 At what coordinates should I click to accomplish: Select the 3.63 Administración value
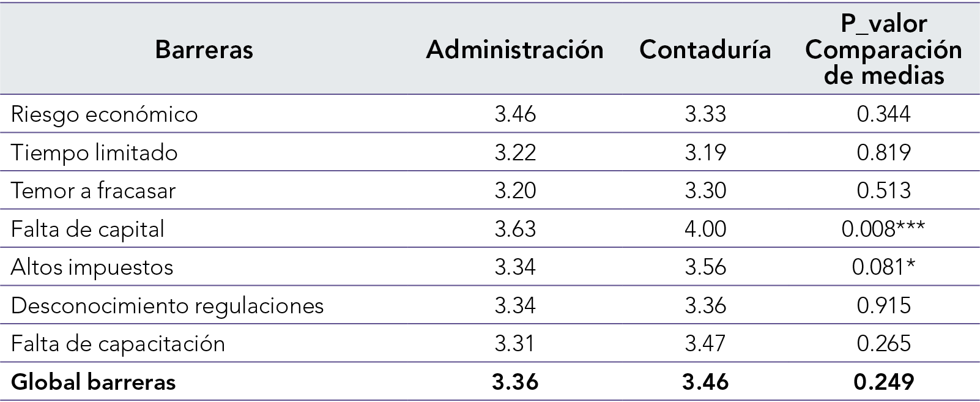515,229
